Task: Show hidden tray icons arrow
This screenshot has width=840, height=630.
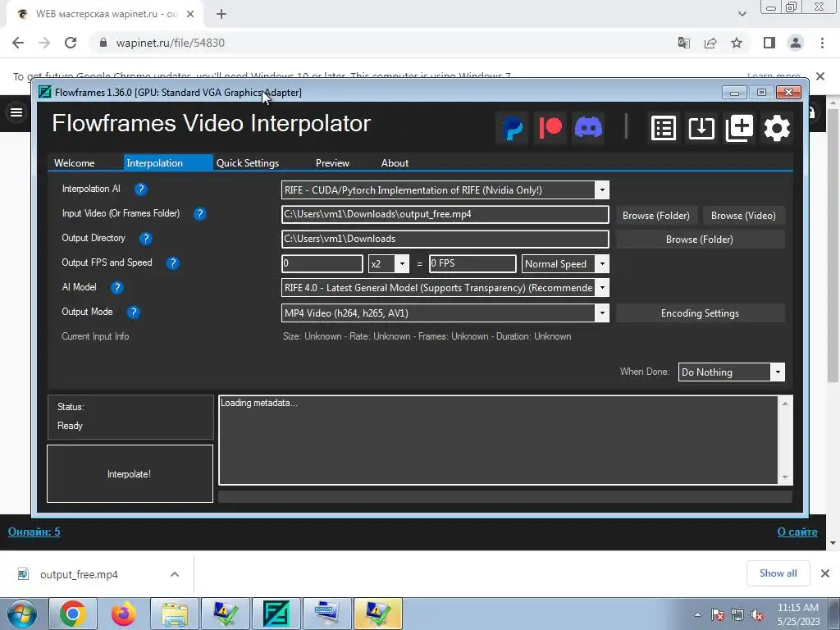Action: (697, 615)
